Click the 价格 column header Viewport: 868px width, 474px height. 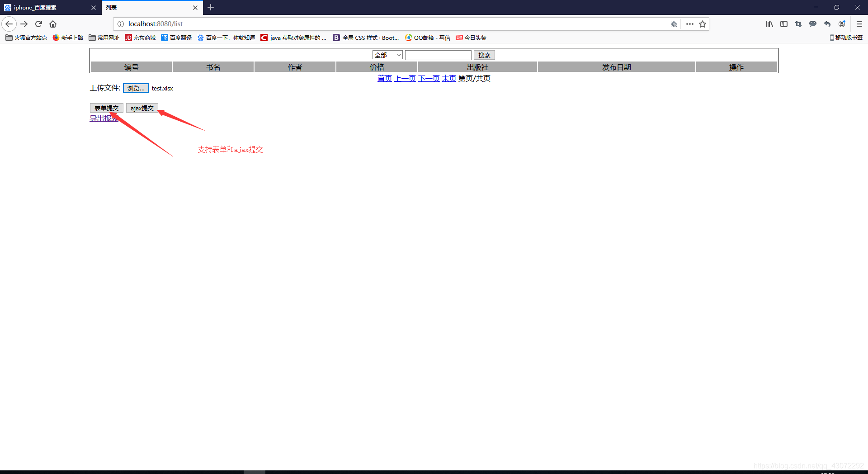(377, 67)
